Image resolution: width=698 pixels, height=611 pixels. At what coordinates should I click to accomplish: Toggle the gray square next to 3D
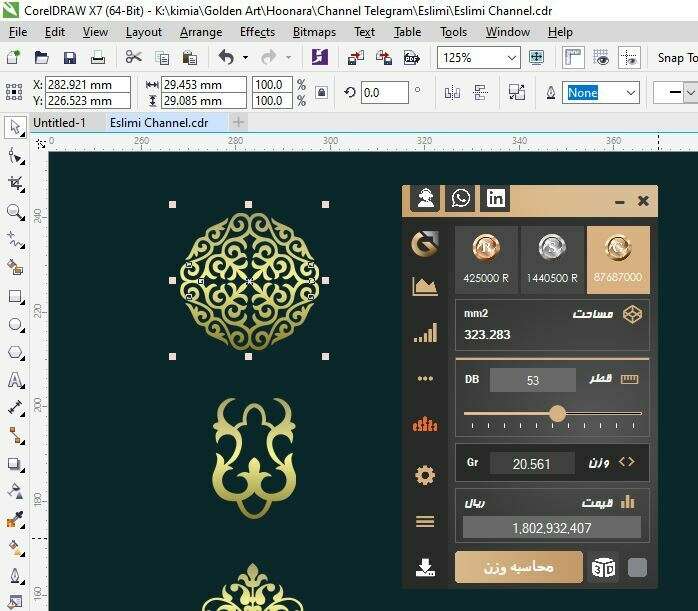(x=637, y=568)
